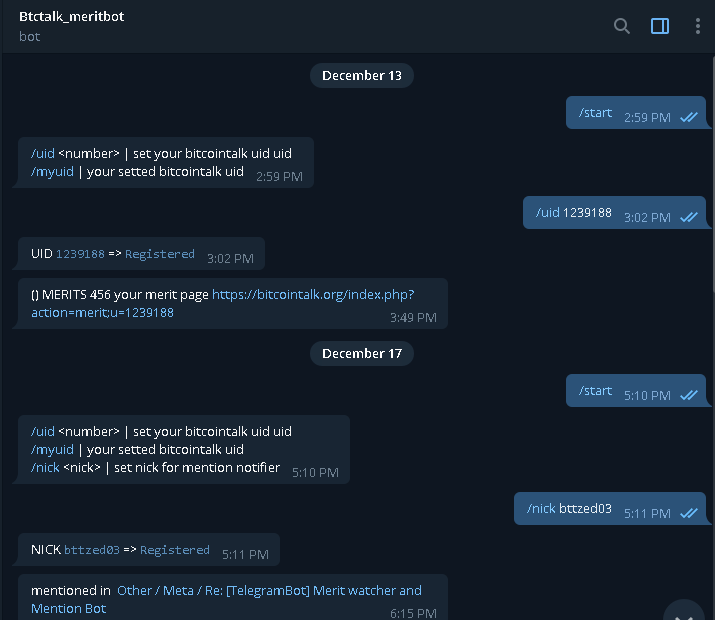Open the Btctalk_meritbot profile header
Image resolution: width=715 pixels, height=620 pixels.
coord(71,26)
